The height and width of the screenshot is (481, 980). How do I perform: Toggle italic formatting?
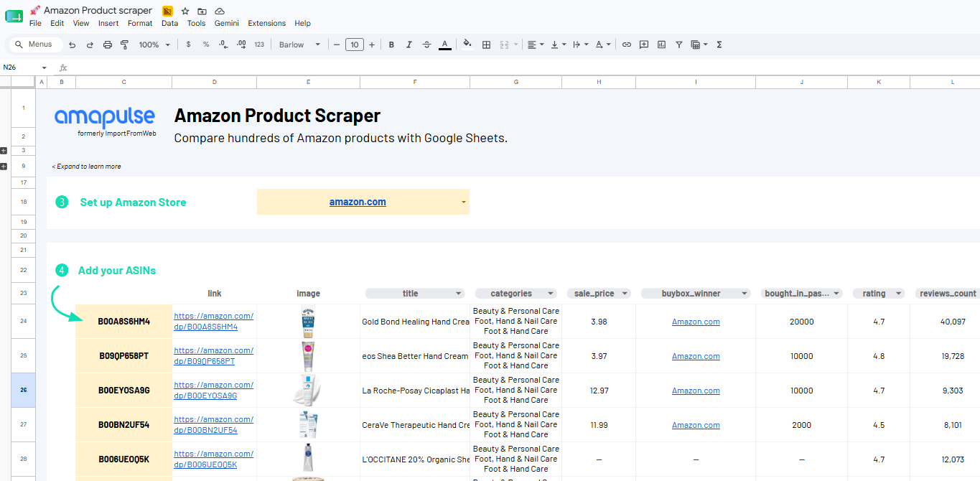coord(409,45)
